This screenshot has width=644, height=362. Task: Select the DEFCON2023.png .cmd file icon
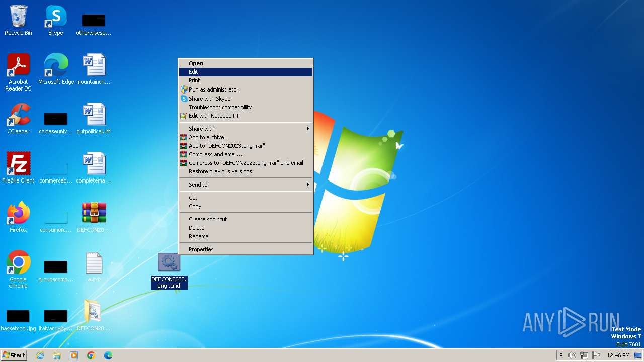coord(169,270)
